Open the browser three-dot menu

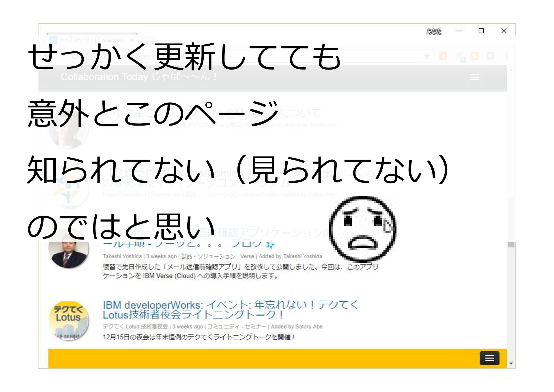pos(506,56)
